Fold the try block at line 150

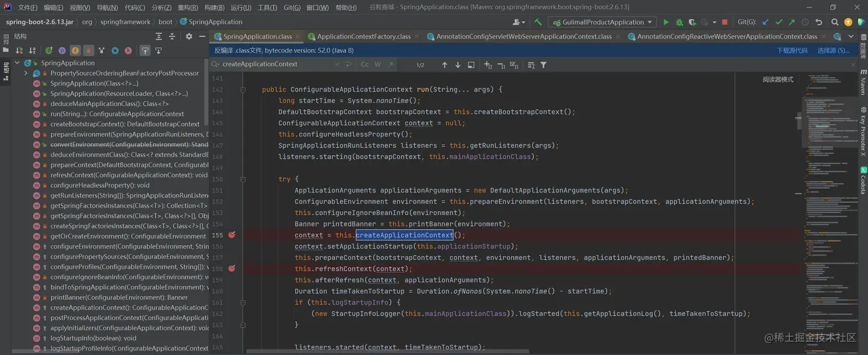243,179
